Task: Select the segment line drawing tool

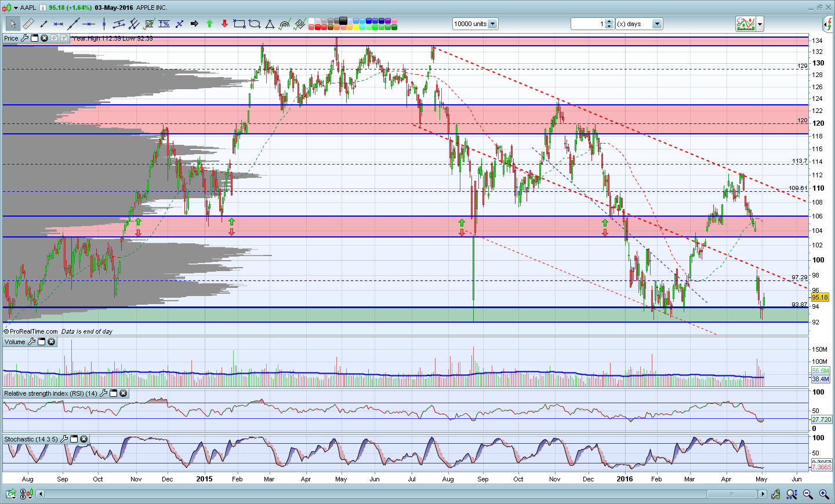Action: 43,24
